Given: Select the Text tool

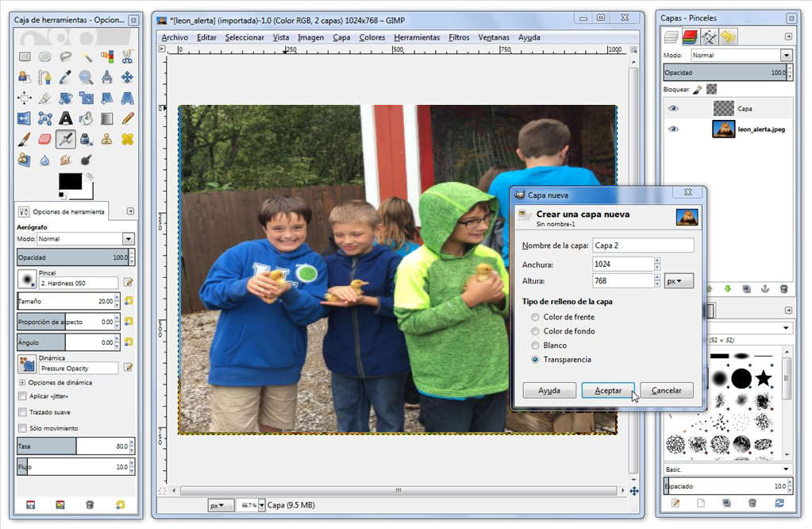Looking at the screenshot, I should (65, 118).
